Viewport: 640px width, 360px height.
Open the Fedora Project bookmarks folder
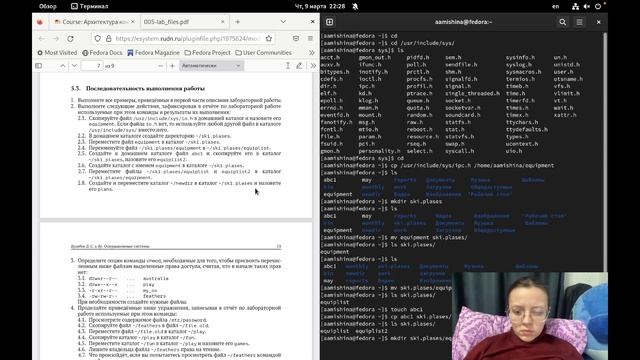pos(207,53)
